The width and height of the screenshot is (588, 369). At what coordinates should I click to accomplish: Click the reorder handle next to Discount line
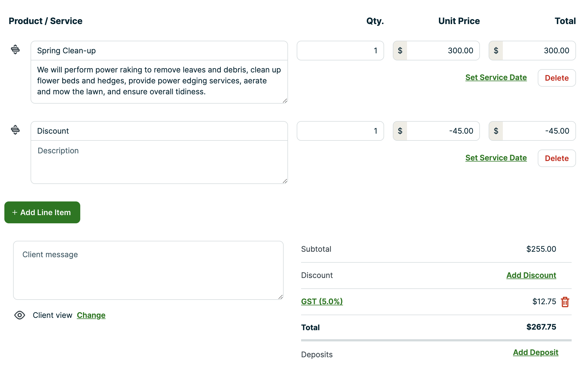pyautogui.click(x=16, y=130)
